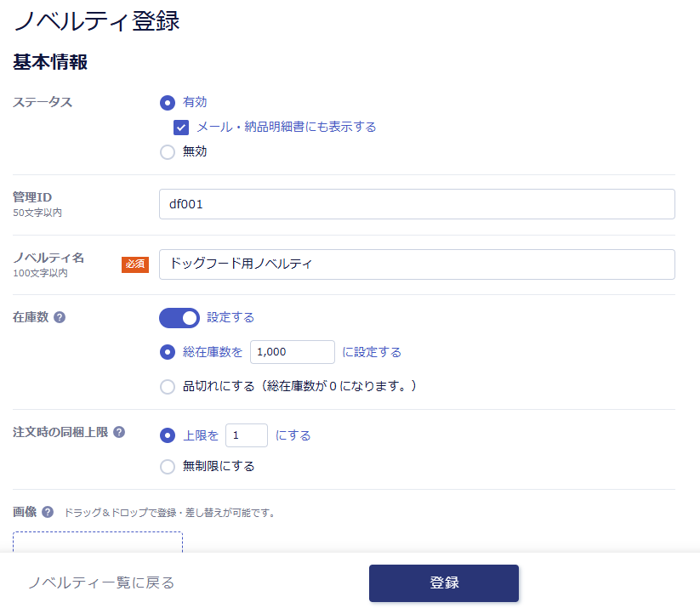Click the bundle limit field showing 1
The image size is (700, 608).
coord(246,435)
